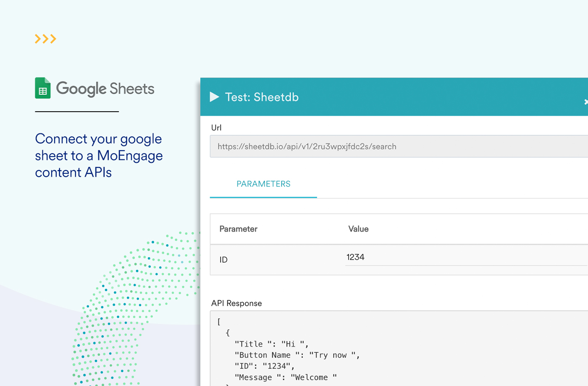The width and height of the screenshot is (588, 386).
Task: Click the Test: Sheetdb header title
Action: tap(262, 97)
